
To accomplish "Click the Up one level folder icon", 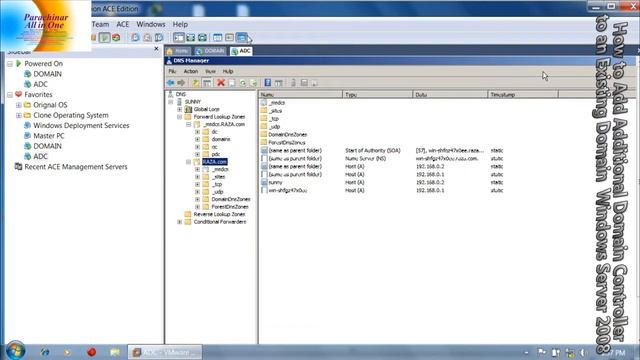I will [x=196, y=83].
